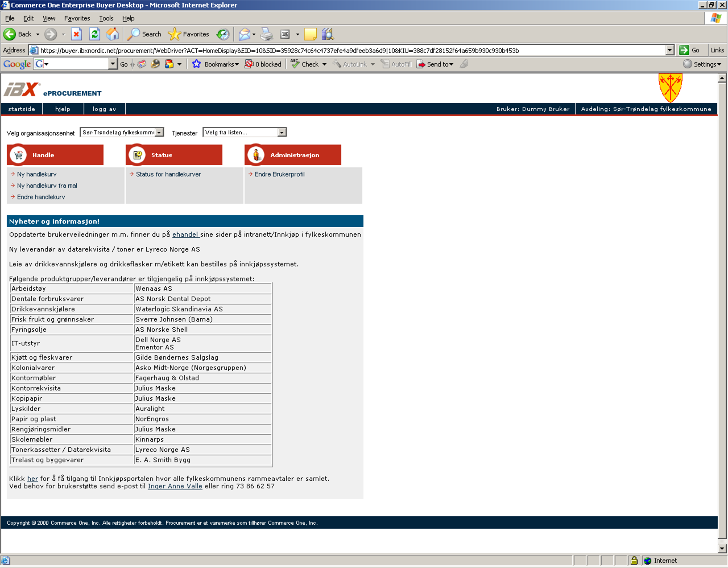This screenshot has width=728, height=568.
Task: Go to startside in the navigation bar
Action: pyautogui.click(x=22, y=109)
